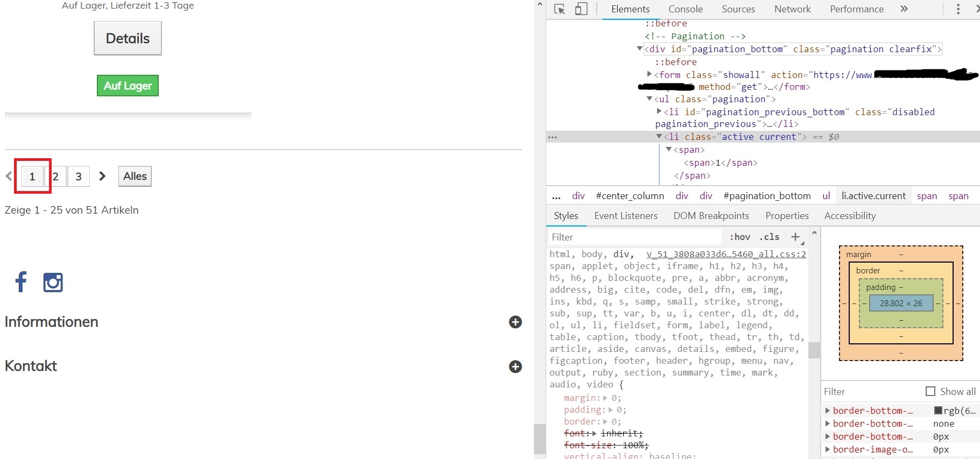Click the Auf Lager stock badge
980x459 pixels.
pyautogui.click(x=128, y=86)
